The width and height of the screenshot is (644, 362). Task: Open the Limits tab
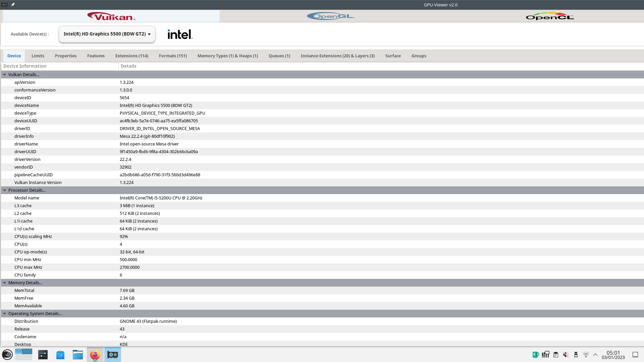[38, 56]
